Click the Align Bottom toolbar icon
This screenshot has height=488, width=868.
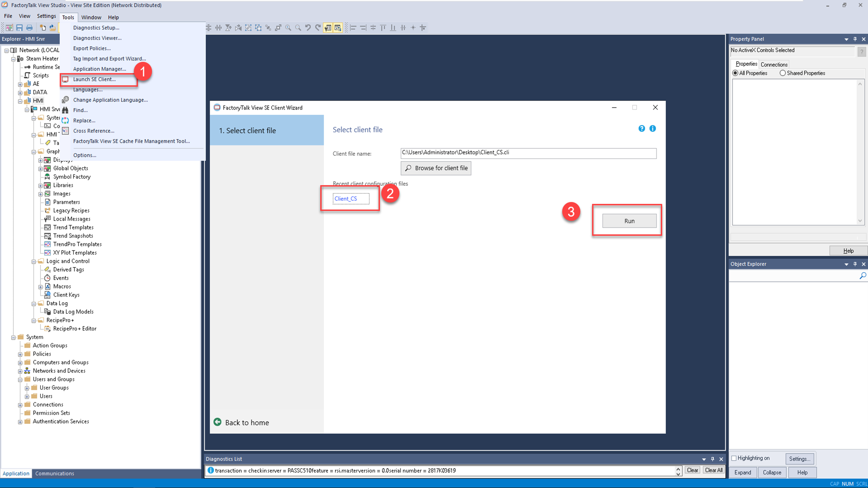point(393,27)
